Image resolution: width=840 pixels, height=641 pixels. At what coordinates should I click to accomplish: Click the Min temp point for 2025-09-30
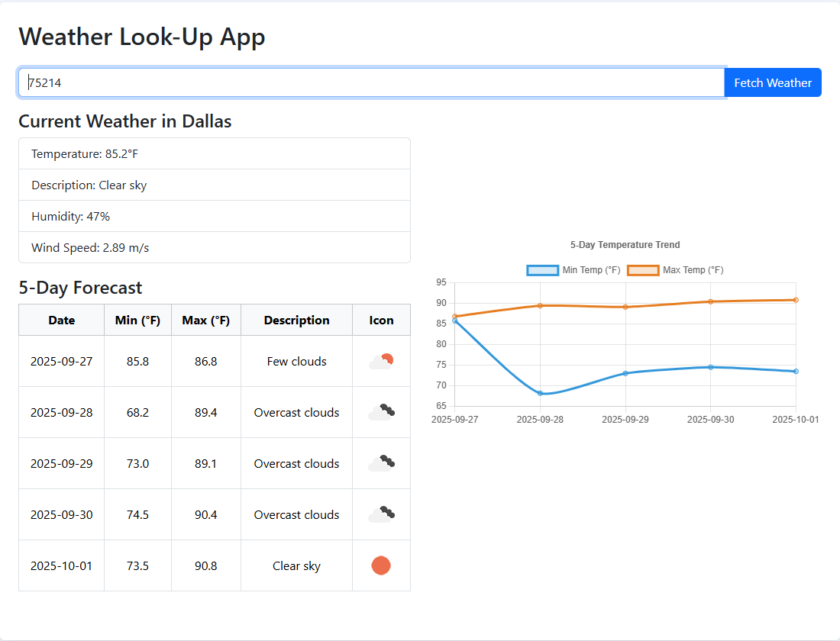[x=710, y=367]
